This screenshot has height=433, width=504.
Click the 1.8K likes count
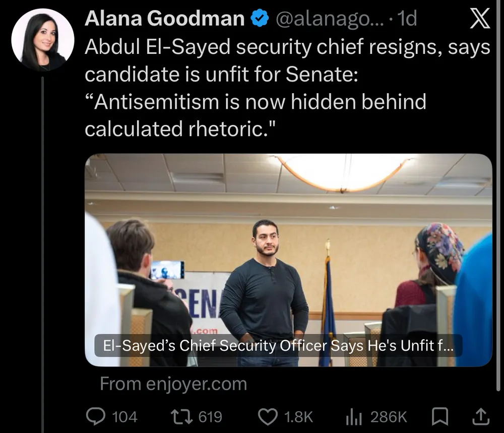(x=298, y=417)
